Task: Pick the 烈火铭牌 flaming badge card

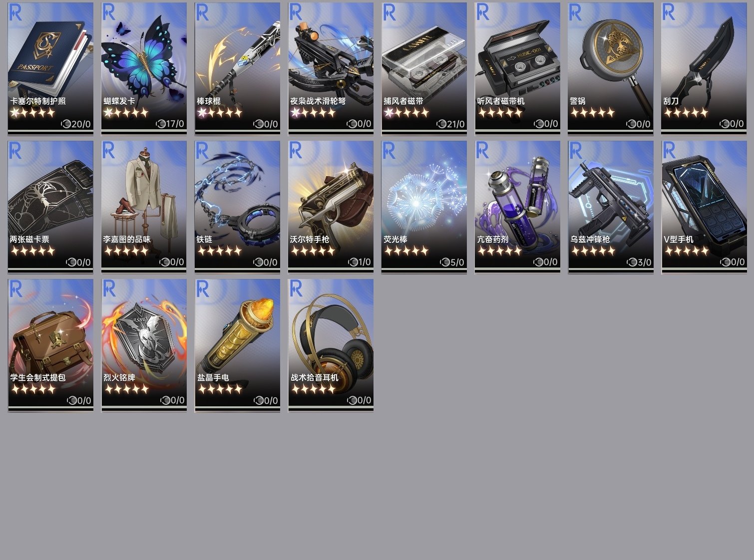Action: pyautogui.click(x=144, y=345)
